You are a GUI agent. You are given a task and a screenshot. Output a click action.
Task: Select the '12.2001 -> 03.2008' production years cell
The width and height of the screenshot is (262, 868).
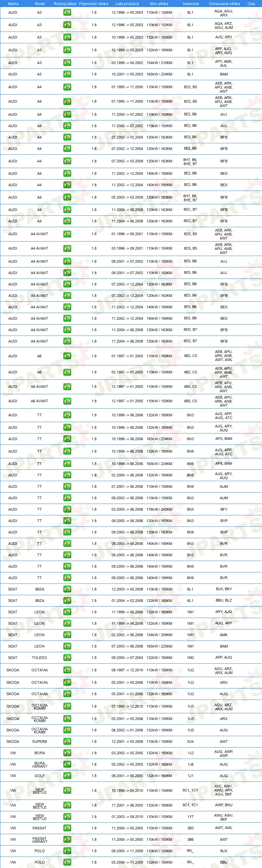[127, 742]
